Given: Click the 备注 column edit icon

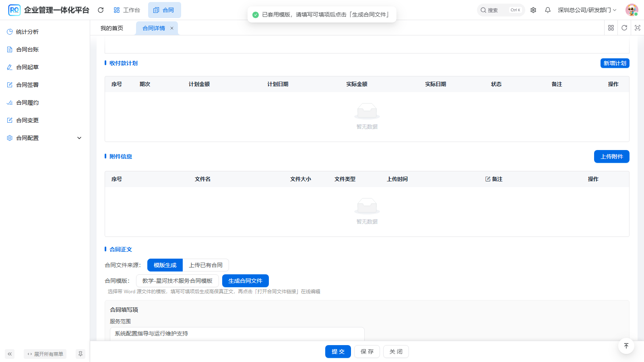Looking at the screenshot, I should [488, 179].
